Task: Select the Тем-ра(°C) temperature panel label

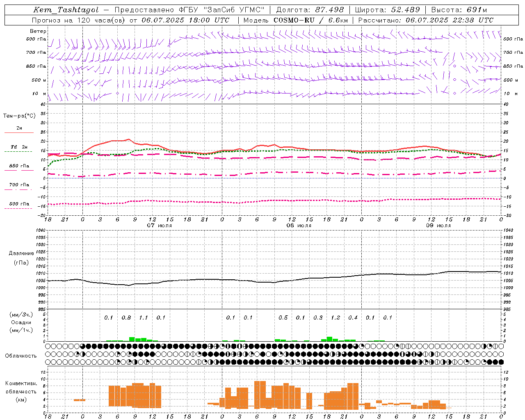Action: 19,116
